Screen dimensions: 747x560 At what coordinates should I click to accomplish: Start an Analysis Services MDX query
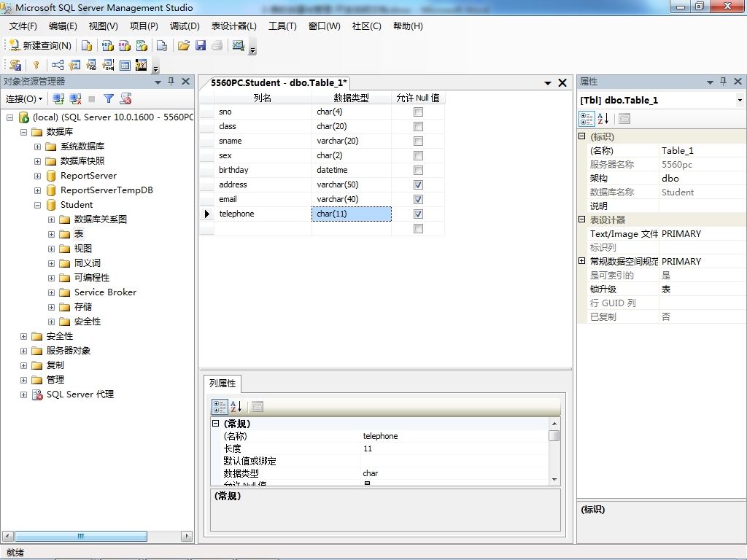108,45
